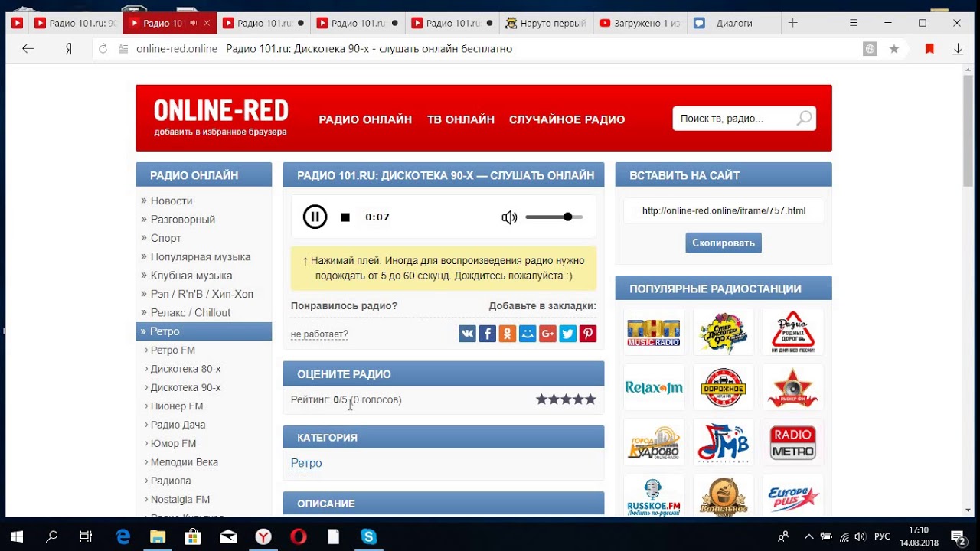Viewport: 980px width, 551px height.
Task: Open Клубная музыка category
Action: 191,275
